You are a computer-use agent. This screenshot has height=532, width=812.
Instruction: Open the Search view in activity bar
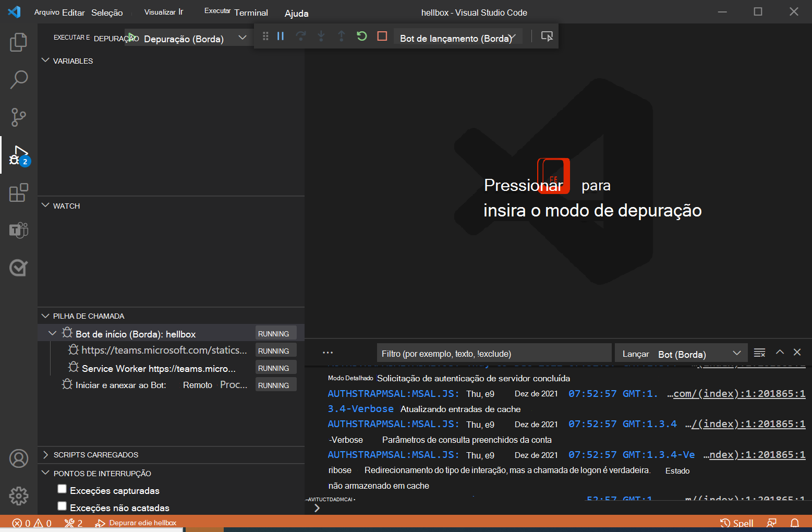(19, 80)
